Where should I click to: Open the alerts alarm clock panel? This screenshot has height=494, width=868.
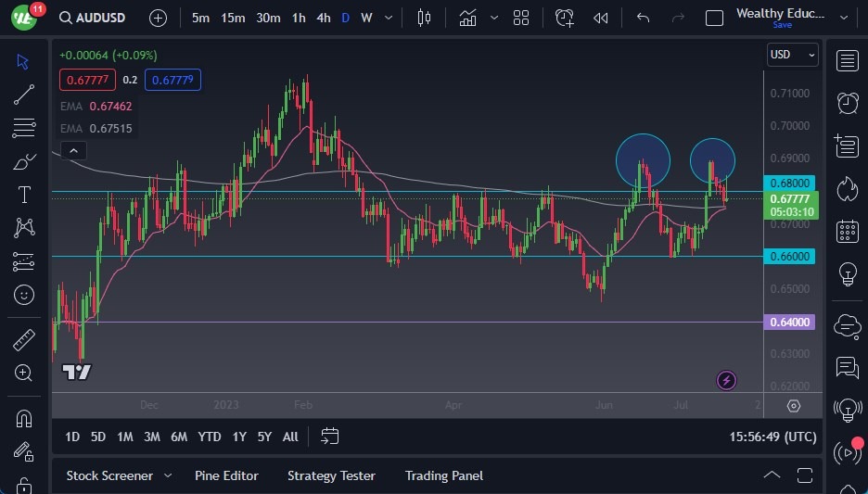point(847,103)
